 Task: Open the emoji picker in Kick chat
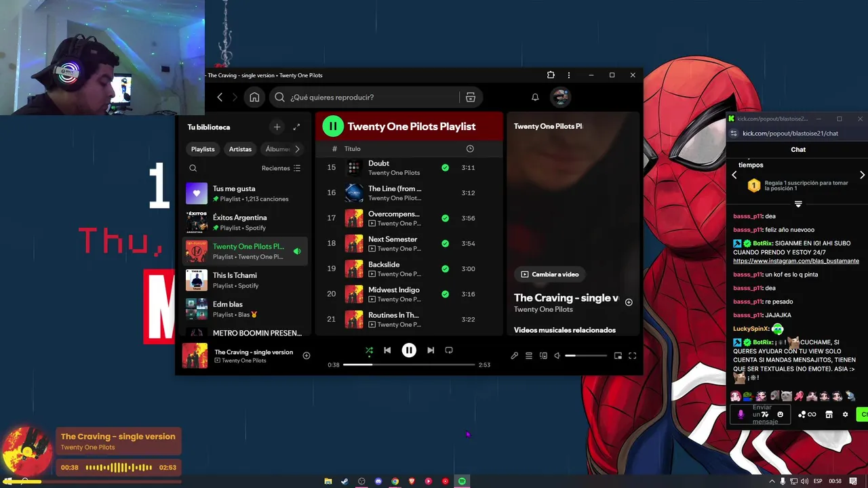tap(780, 414)
